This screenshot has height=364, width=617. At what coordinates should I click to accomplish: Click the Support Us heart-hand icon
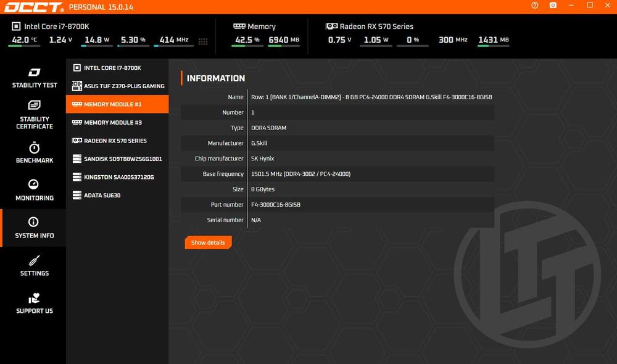(34, 298)
